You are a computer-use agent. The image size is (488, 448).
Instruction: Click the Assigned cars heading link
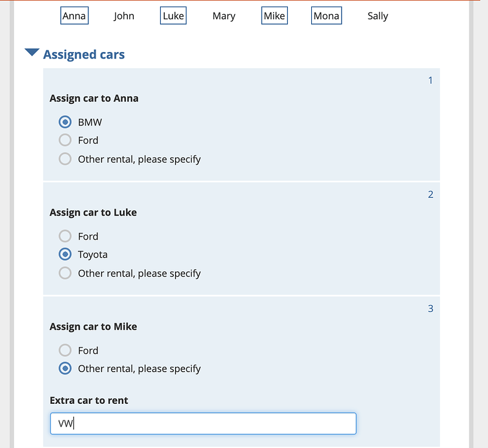[x=84, y=54]
